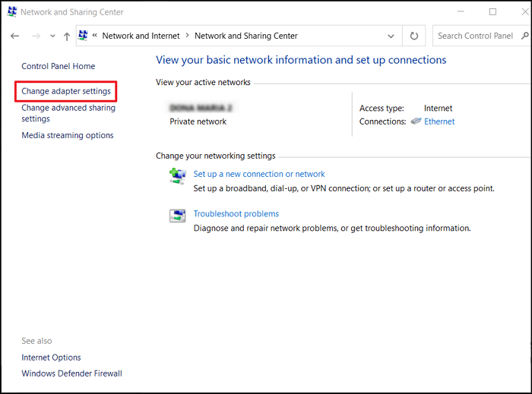Click the title bar window icon
Viewport: 532px width, 394px height.
click(12, 11)
